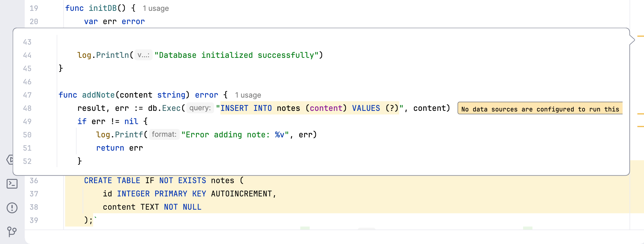Show usages via addNote's '1 usage' hint
This screenshot has height=244, width=644.
(248, 95)
